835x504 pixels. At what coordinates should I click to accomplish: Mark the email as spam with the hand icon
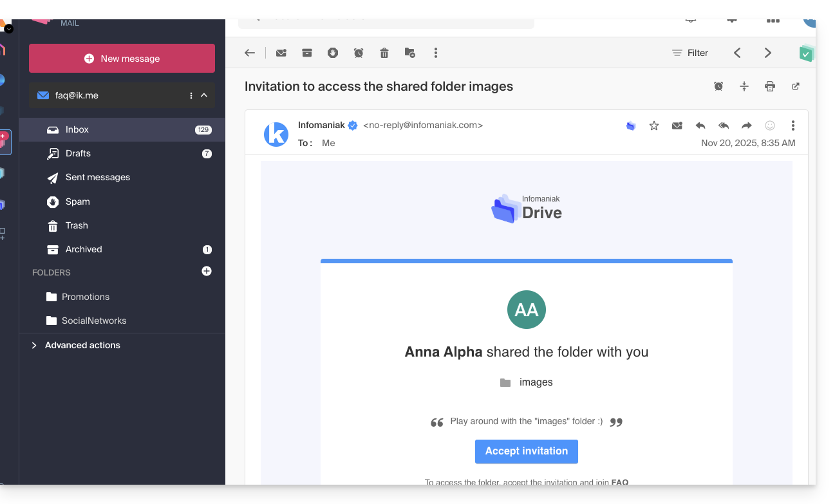pyautogui.click(x=333, y=53)
